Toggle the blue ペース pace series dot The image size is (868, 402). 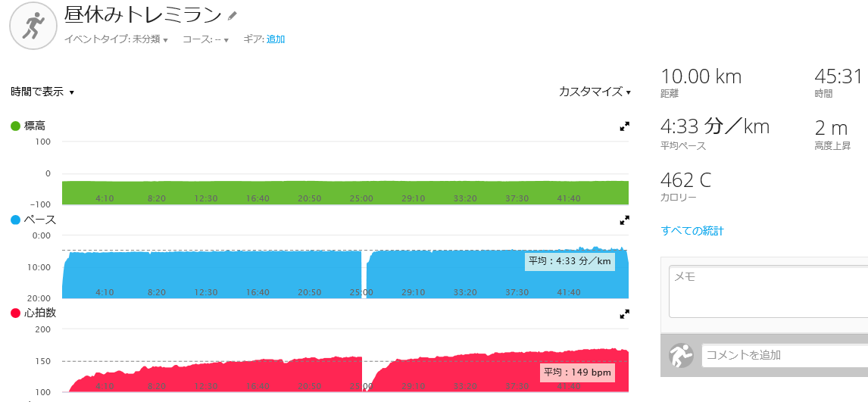[15, 220]
